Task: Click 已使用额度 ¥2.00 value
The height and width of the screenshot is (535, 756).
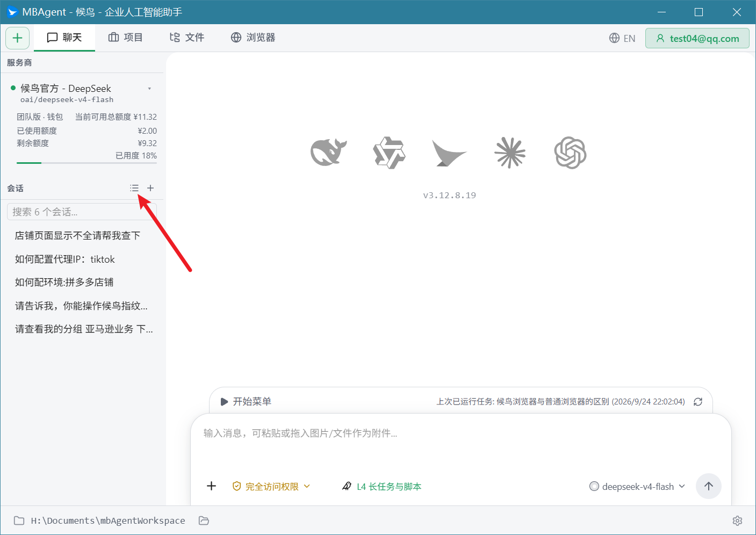Action: 147,131
